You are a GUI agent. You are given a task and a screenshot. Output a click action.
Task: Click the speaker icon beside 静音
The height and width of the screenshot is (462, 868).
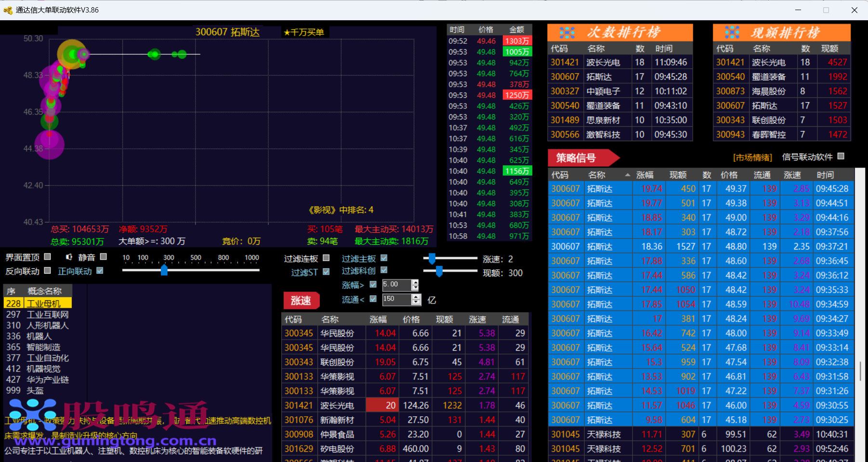pyautogui.click(x=69, y=257)
